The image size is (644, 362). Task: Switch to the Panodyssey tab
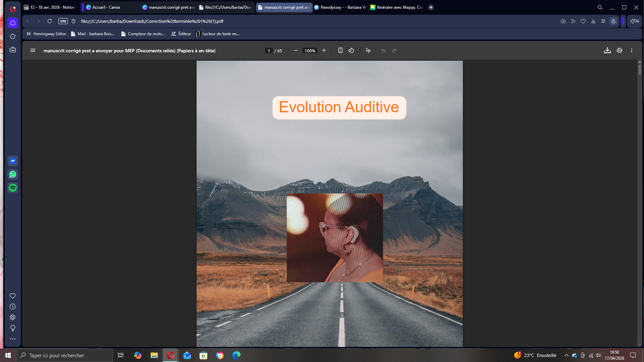point(340,7)
